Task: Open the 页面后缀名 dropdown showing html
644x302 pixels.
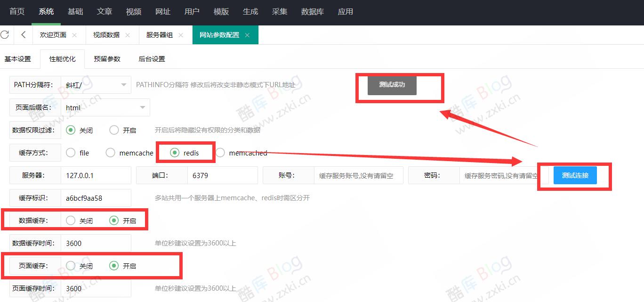Action: [x=105, y=107]
